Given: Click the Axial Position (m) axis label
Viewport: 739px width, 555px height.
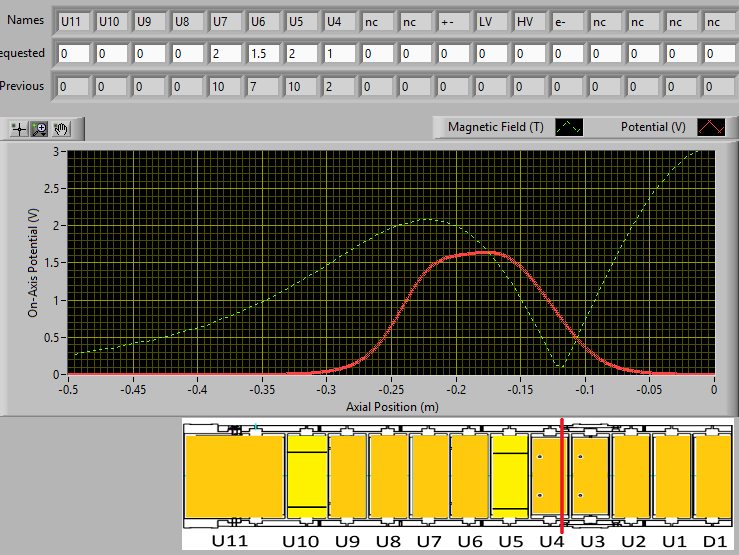Looking at the screenshot, I should (x=392, y=407).
